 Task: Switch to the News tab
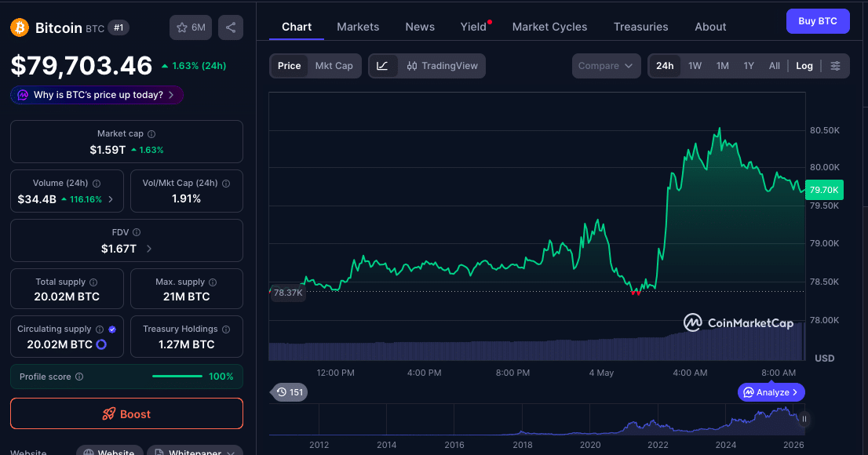(x=420, y=27)
